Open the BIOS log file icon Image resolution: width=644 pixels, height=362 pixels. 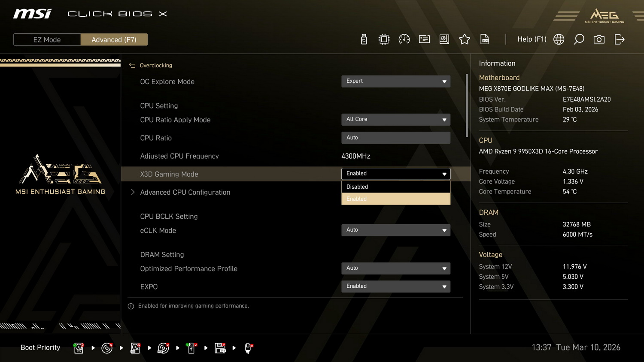click(x=484, y=39)
